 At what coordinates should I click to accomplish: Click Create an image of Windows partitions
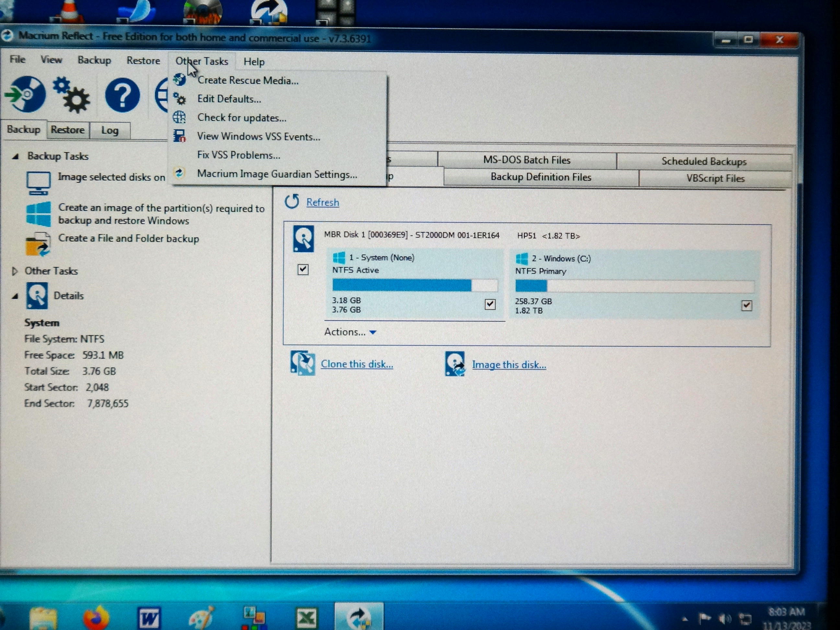[x=161, y=214]
